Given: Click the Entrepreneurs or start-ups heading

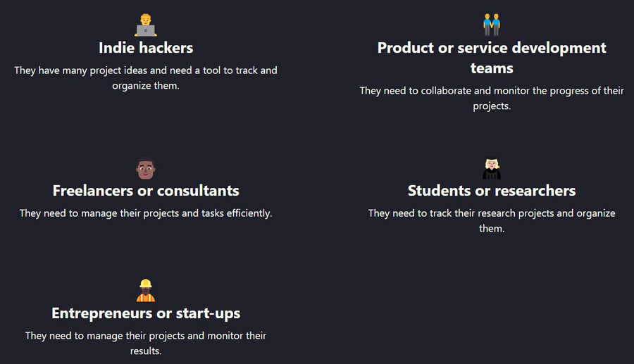Looking at the screenshot, I should point(146,313).
